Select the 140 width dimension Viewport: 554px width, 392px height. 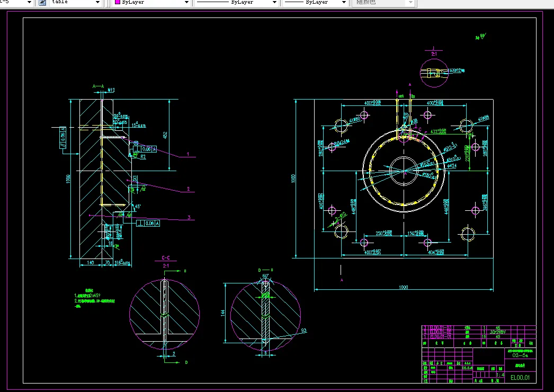tap(91, 263)
